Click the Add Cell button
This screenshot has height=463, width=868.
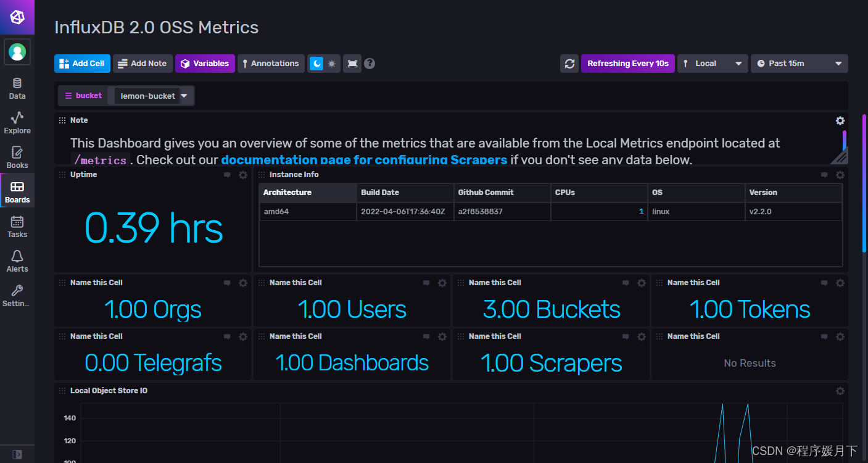[x=82, y=64]
